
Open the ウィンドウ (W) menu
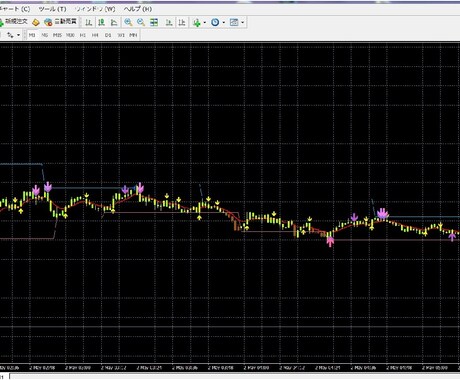tap(95, 9)
